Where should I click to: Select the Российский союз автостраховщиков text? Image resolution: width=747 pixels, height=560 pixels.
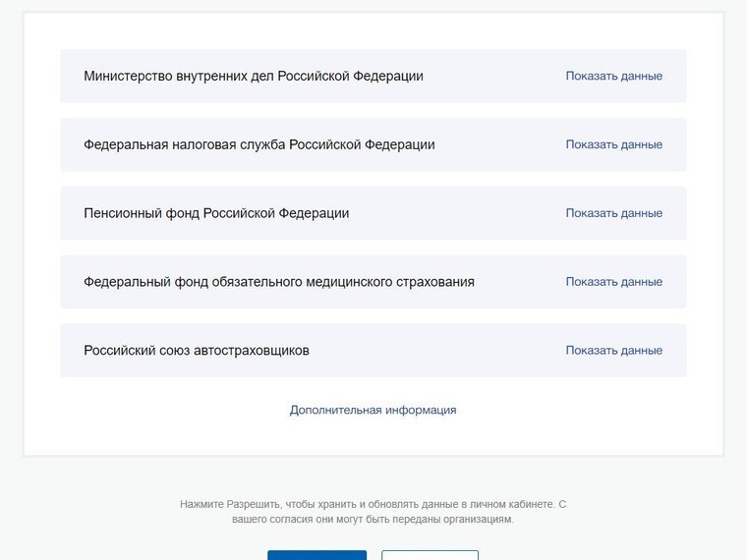click(197, 351)
